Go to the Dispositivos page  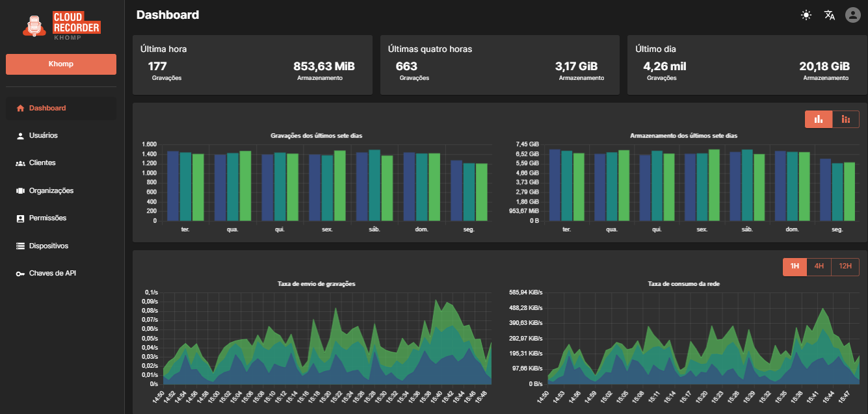[x=48, y=246]
